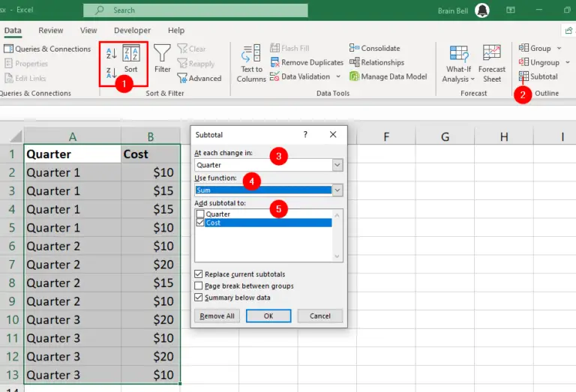Screen dimensions: 576x392
Task: Open Advanced filter options
Action: coord(199,78)
